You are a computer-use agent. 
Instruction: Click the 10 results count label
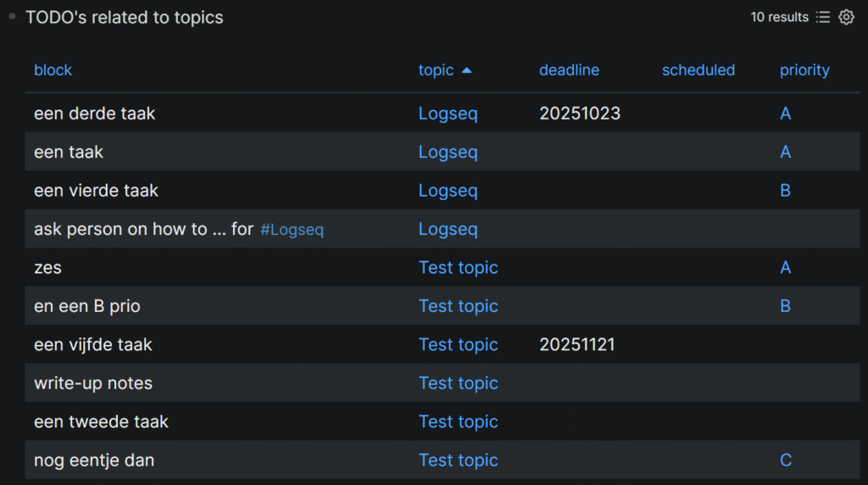pos(779,17)
